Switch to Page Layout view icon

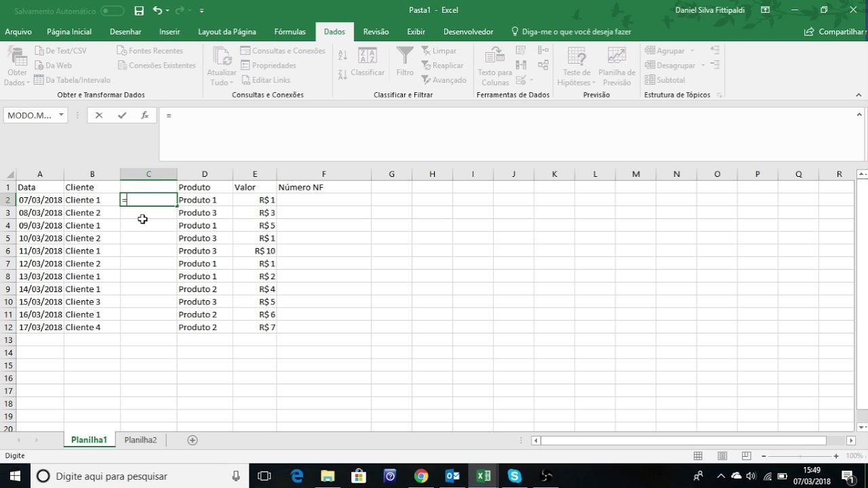[722, 456]
